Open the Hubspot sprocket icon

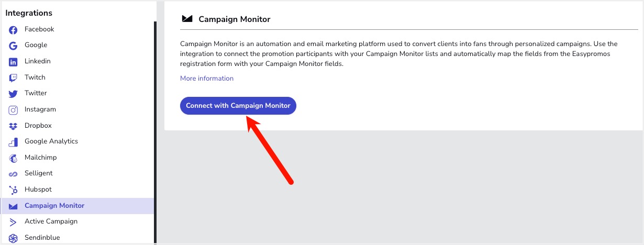(x=13, y=190)
